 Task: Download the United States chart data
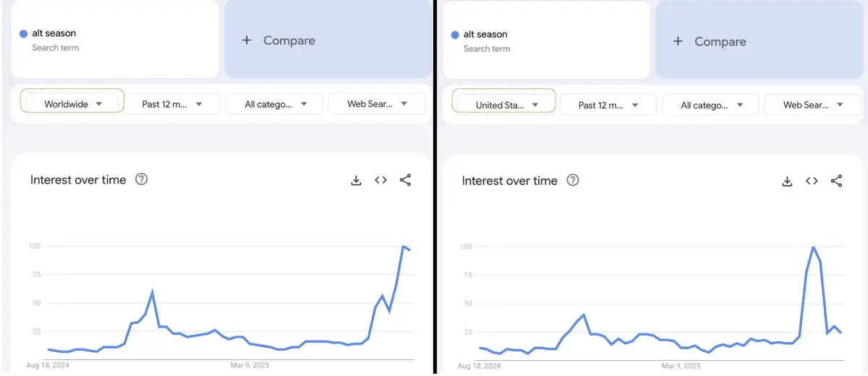tap(787, 181)
